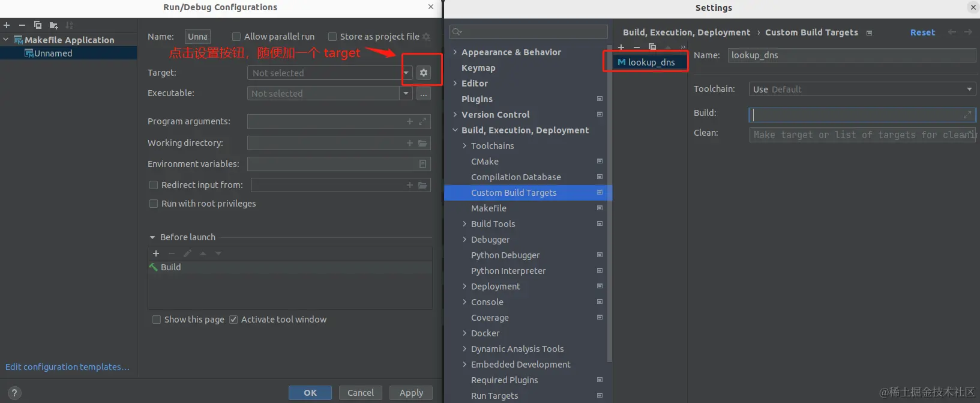Edit the selected Before launch task
980x403 pixels.
pos(187,253)
